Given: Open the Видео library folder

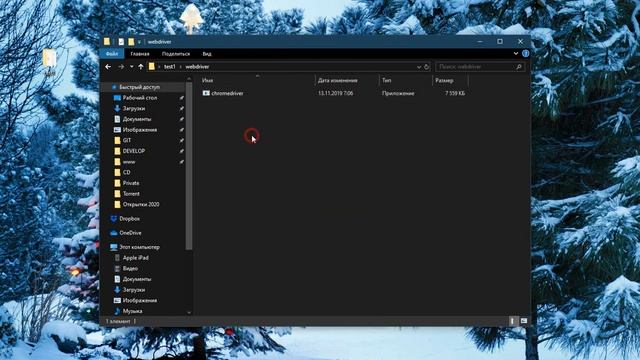Looking at the screenshot, I should [130, 269].
